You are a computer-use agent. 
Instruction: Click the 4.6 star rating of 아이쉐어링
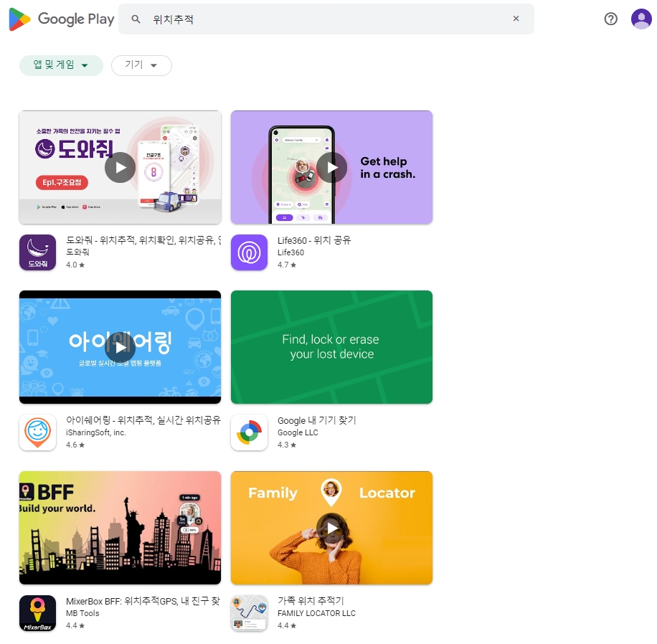[75, 445]
